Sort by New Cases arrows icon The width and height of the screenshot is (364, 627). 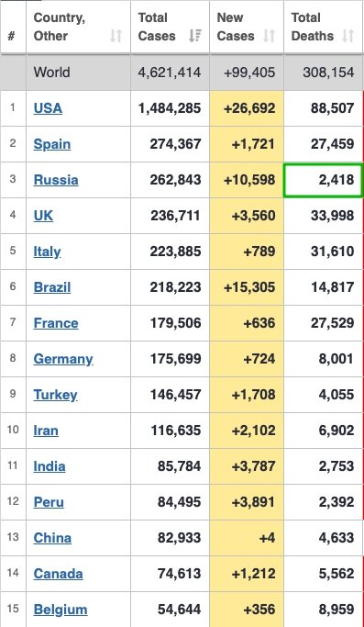pos(270,36)
